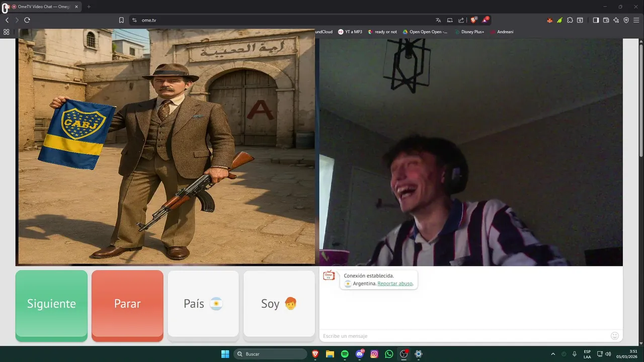The width and height of the screenshot is (644, 362).
Task: Open the Disney Plus+ bookmark
Action: click(469, 32)
